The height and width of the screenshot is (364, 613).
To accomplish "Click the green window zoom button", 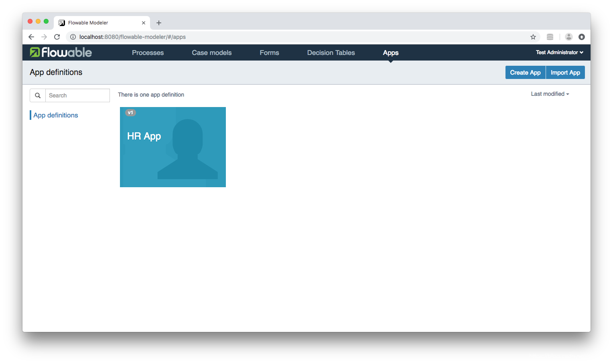I will click(46, 21).
